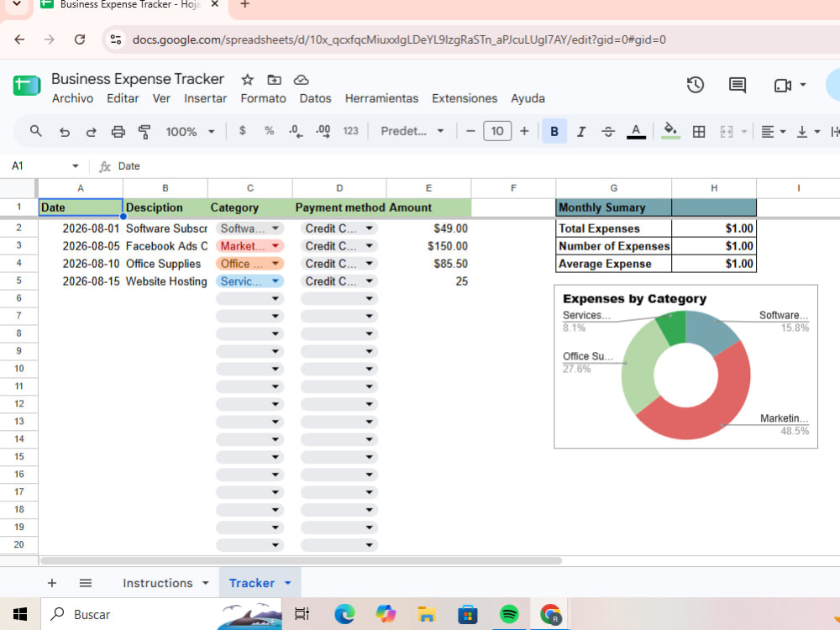Click the browser reload icon
Screen dimensions: 840x630
(80, 39)
